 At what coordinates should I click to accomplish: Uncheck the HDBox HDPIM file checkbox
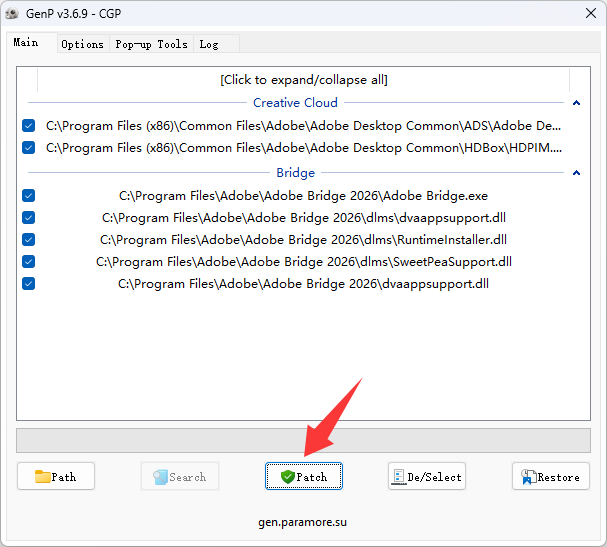click(29, 147)
